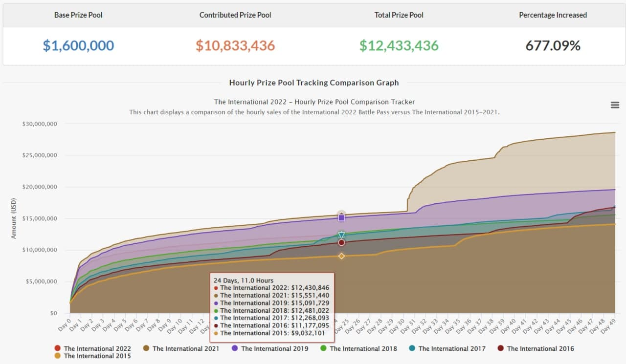Open the chart hamburger context menu
The width and height of the screenshot is (626, 364).
[x=615, y=105]
